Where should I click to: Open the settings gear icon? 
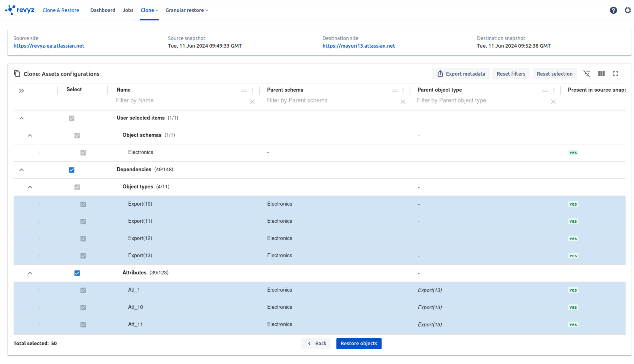pos(628,10)
